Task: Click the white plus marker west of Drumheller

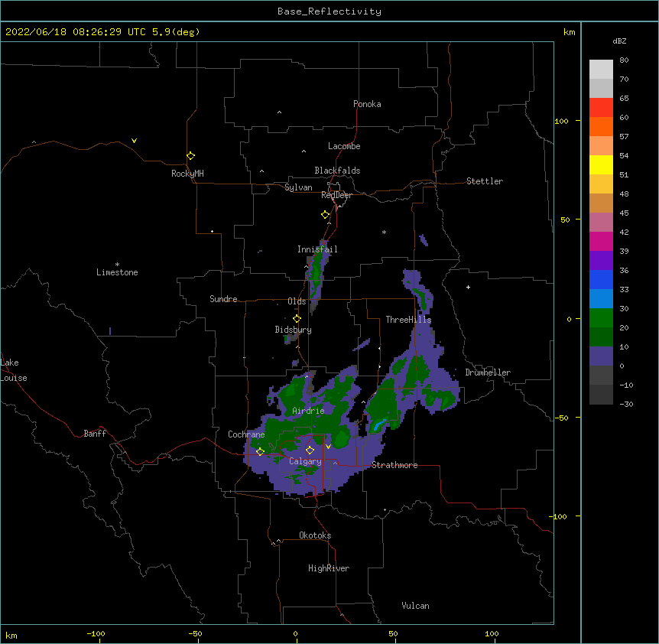Action: pos(468,287)
